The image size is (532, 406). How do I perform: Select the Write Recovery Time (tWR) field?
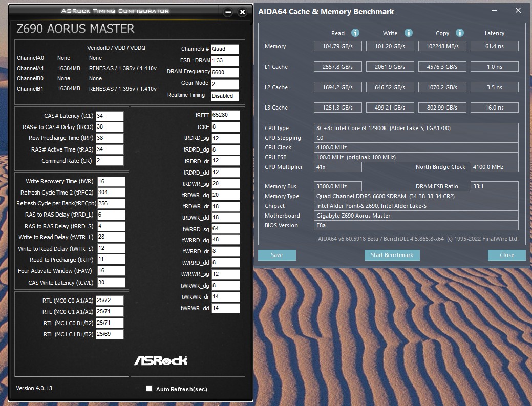tap(111, 181)
